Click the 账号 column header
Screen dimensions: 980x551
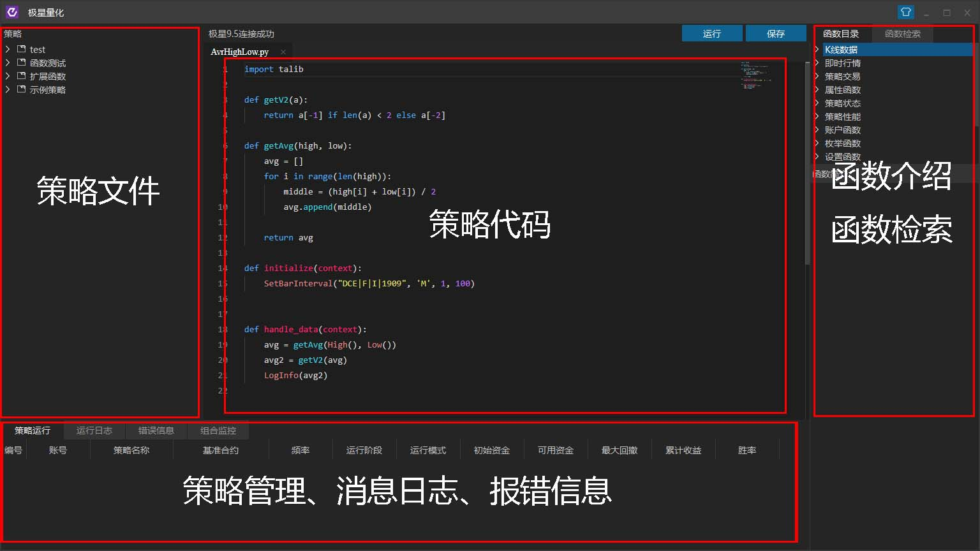click(58, 450)
